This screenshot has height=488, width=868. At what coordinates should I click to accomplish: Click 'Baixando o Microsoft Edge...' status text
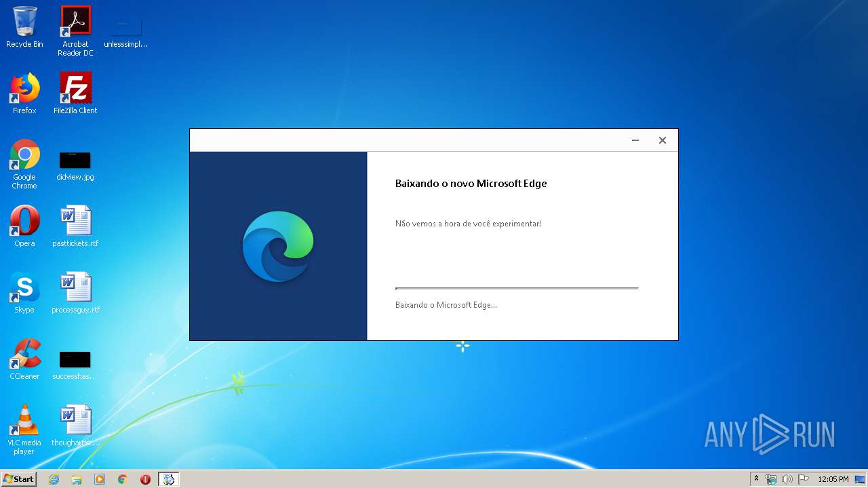(446, 305)
